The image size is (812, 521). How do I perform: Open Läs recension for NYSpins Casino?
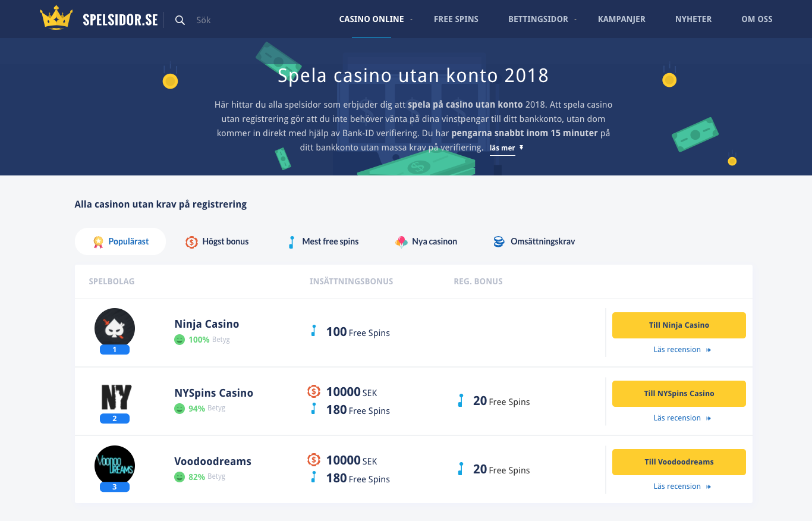coord(682,418)
